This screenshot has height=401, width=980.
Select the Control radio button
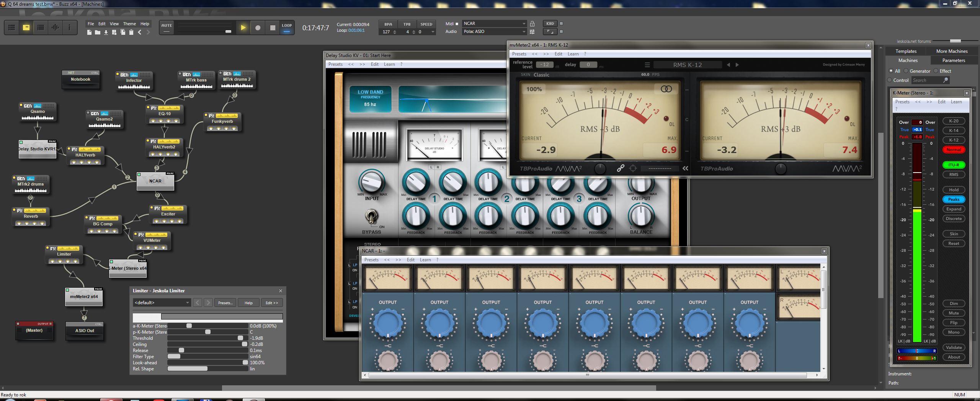[x=890, y=80]
